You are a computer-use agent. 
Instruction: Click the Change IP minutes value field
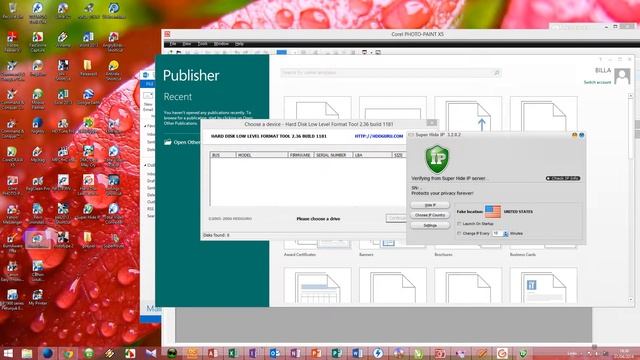(497, 233)
